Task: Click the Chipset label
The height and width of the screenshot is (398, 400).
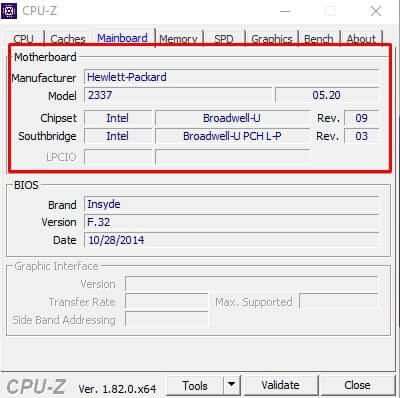Action: pyautogui.click(x=58, y=118)
